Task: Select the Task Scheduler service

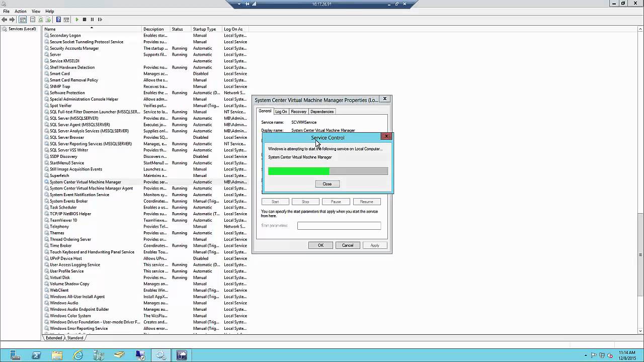Action: [x=63, y=208]
